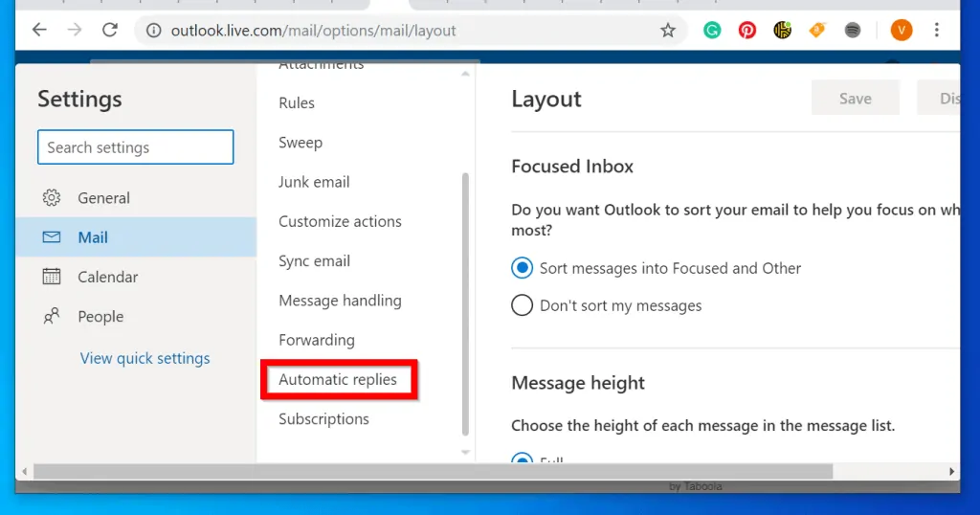Screen dimensions: 980x515
Task: Click the yellow-black circular extension icon
Action: pyautogui.click(x=783, y=30)
